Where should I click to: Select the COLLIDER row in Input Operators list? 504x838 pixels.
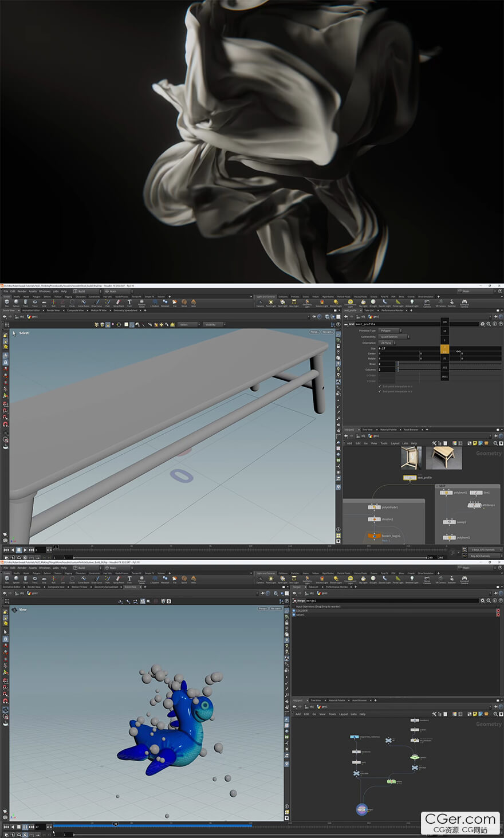(395, 611)
